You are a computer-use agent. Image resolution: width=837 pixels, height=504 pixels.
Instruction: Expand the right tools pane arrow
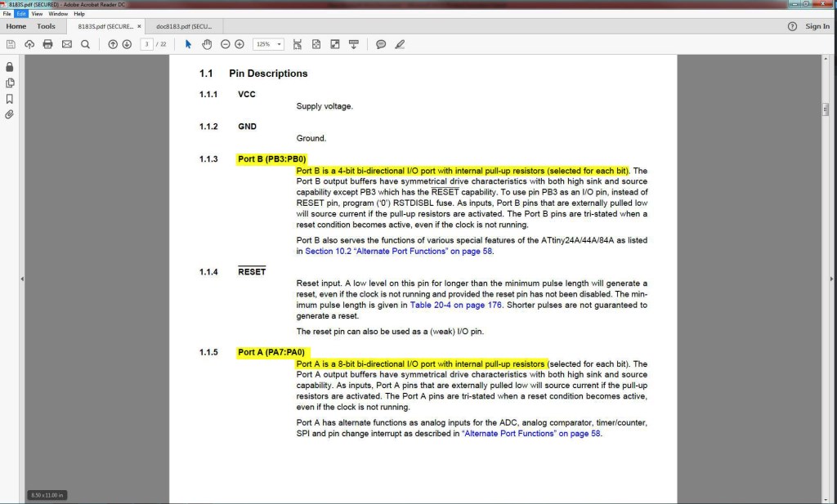(831, 279)
